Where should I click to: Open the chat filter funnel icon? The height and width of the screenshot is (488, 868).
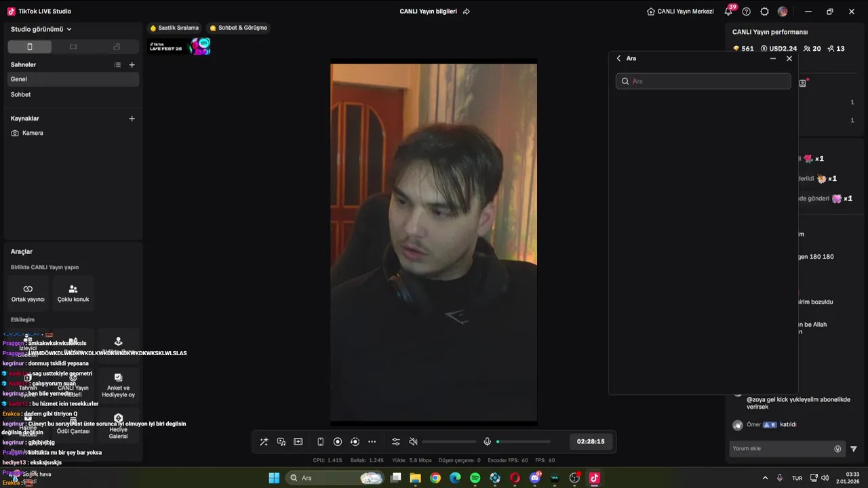[854, 449]
